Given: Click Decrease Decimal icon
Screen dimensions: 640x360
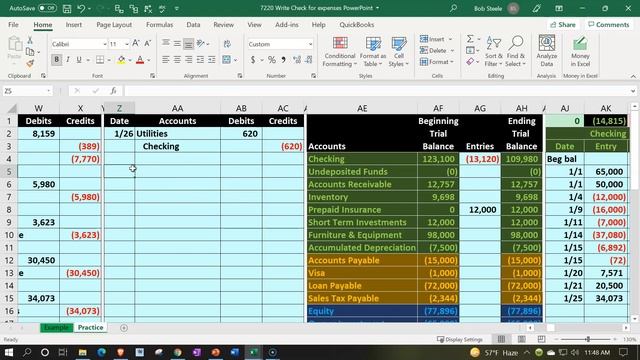Looking at the screenshot, I should click(309, 60).
